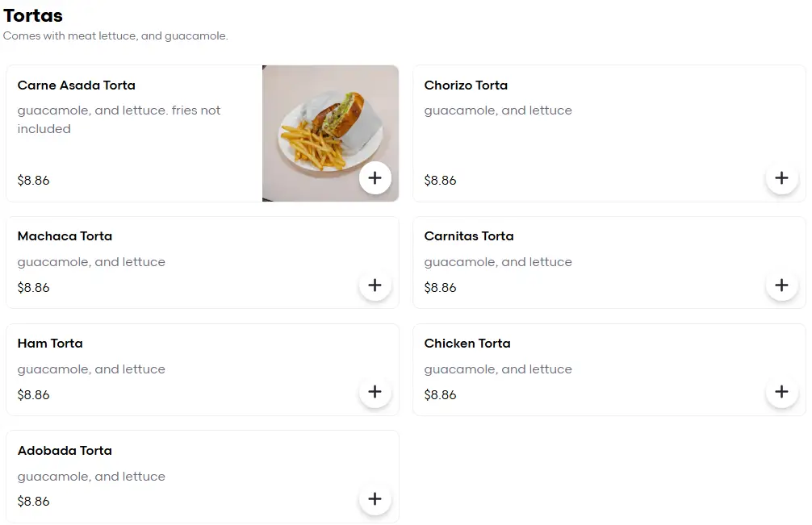Viewport: 812px width, 525px height.
Task: Click Carne Asada Torta's fries not included description
Action: click(119, 119)
